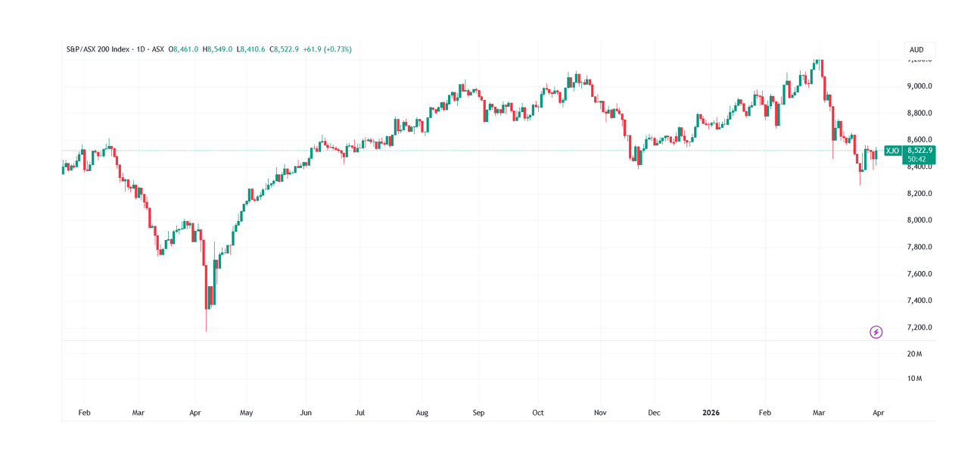This screenshot has width=980, height=452.
Task: Click the +61.9 (+0.73%) change value
Action: click(328, 49)
